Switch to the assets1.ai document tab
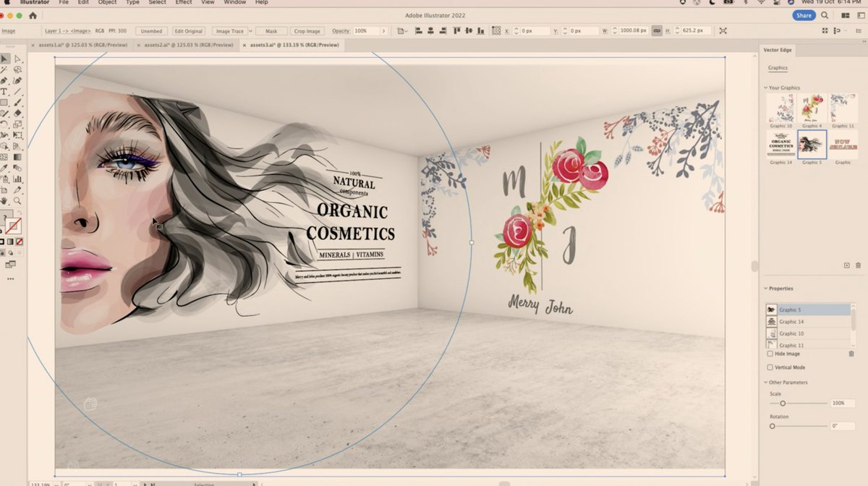Image resolution: width=868 pixels, height=486 pixels. click(x=82, y=45)
